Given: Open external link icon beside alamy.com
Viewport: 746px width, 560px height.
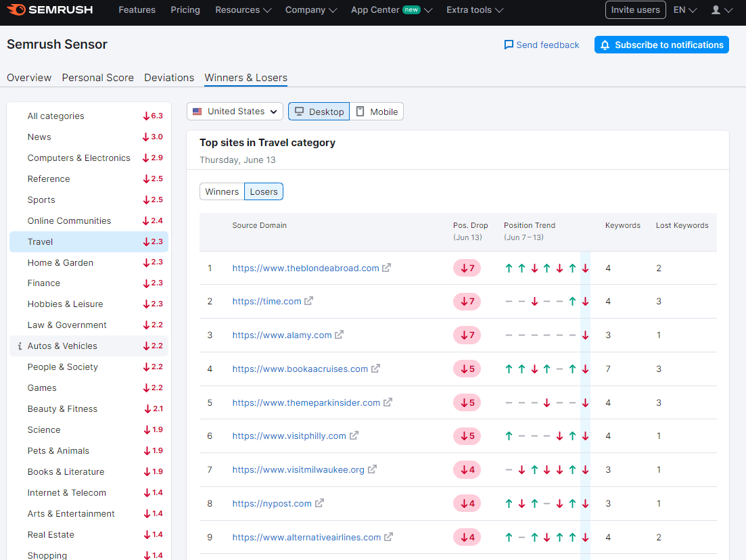Looking at the screenshot, I should pyautogui.click(x=339, y=335).
